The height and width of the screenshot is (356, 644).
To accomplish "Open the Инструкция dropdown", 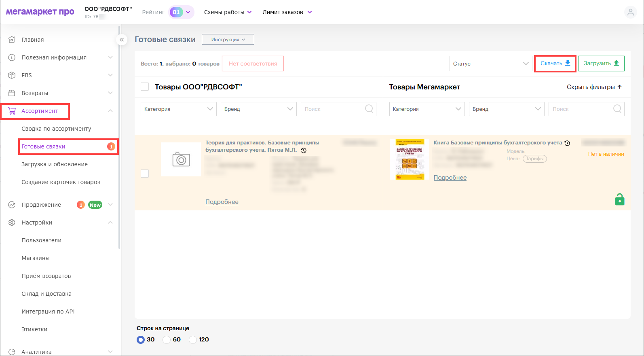I will tap(228, 40).
